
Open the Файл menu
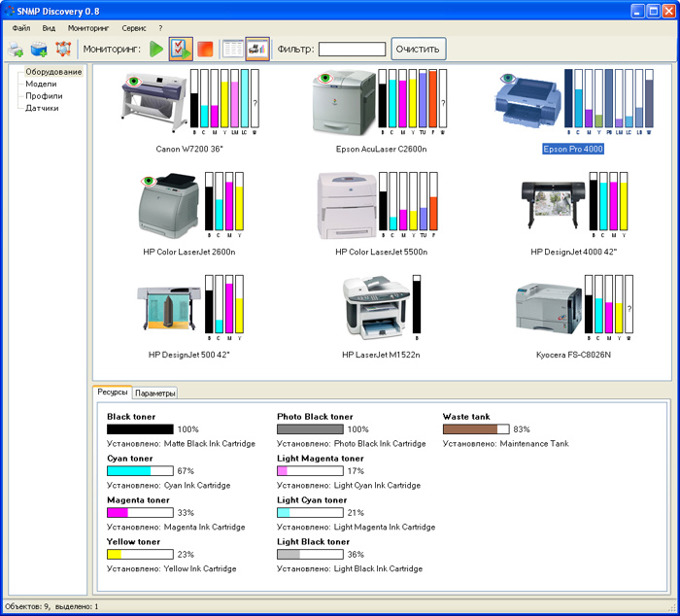tap(20, 28)
